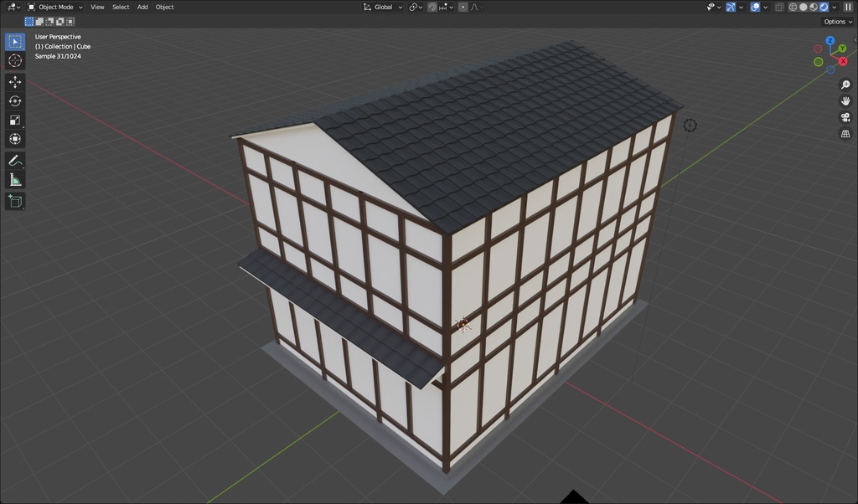Toggle camera view with camera icon
This screenshot has width=858, height=504.
[x=845, y=117]
